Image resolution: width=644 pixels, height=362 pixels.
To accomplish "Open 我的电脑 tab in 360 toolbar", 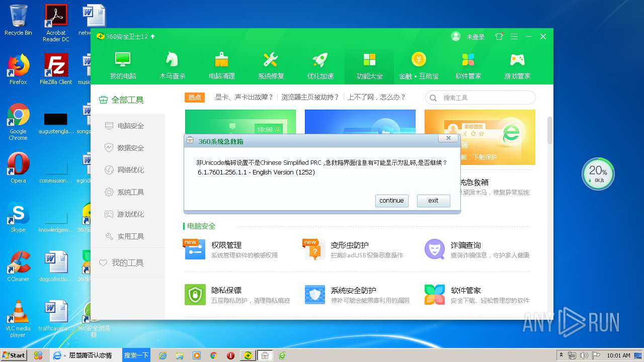I will (123, 66).
